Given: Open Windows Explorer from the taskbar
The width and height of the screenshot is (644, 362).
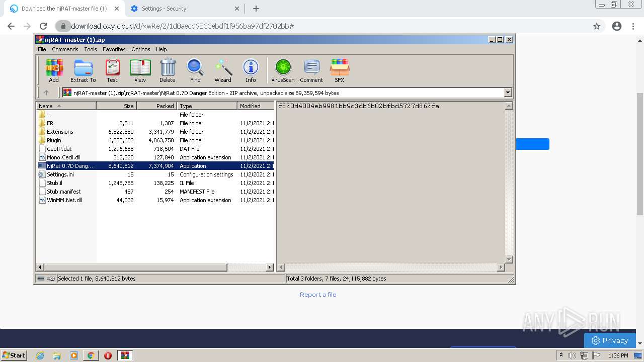Looking at the screenshot, I should click(x=57, y=355).
